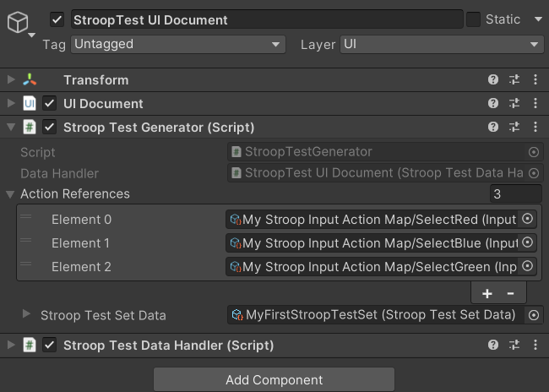Click the Element 2 label
The height and width of the screenshot is (392, 549).
click(81, 267)
